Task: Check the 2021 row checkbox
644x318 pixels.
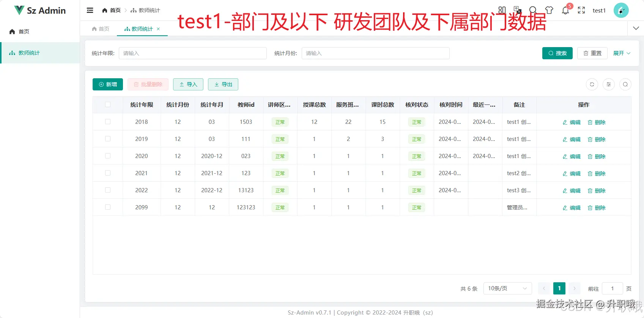Action: (108, 173)
